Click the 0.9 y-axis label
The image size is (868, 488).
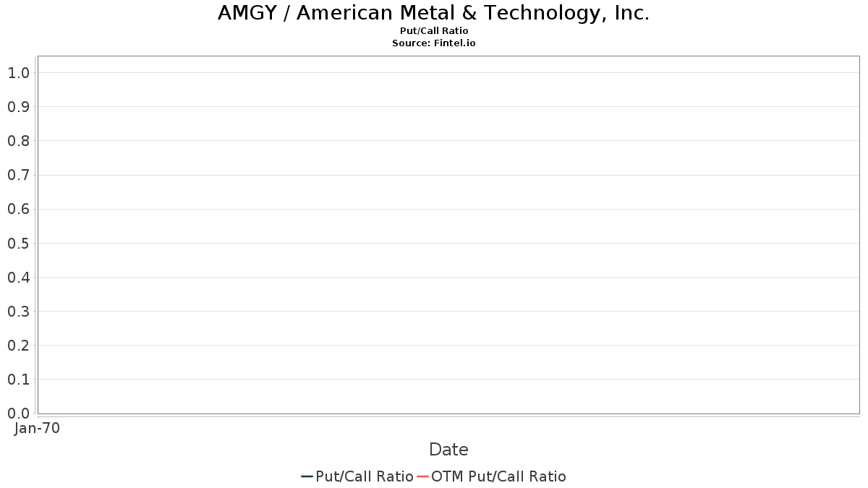(19, 107)
